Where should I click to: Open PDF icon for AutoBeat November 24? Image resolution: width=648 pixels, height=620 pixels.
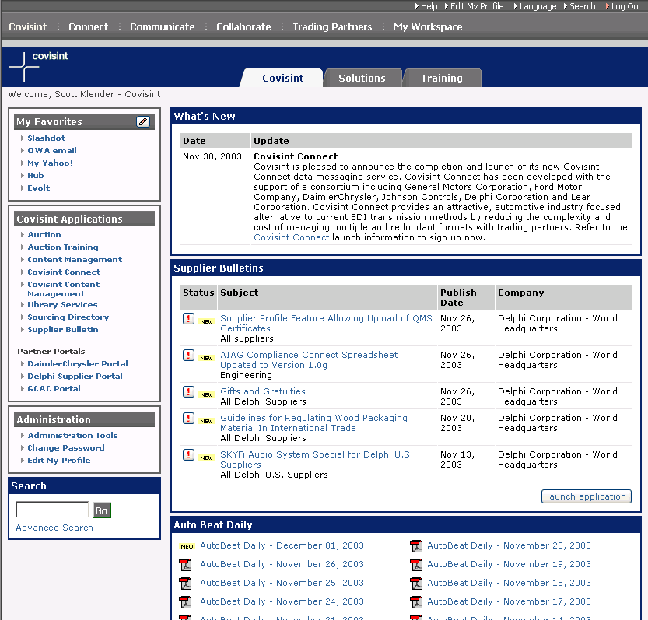click(185, 602)
